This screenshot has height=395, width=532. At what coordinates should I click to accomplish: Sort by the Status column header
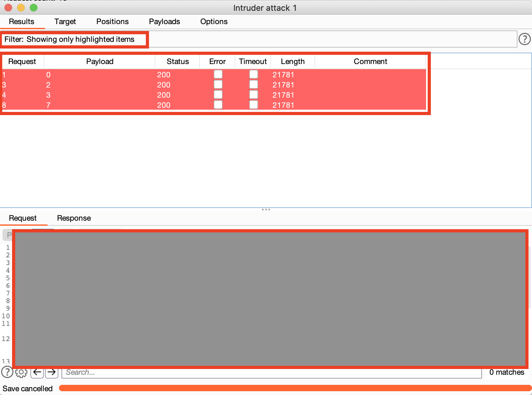point(178,62)
